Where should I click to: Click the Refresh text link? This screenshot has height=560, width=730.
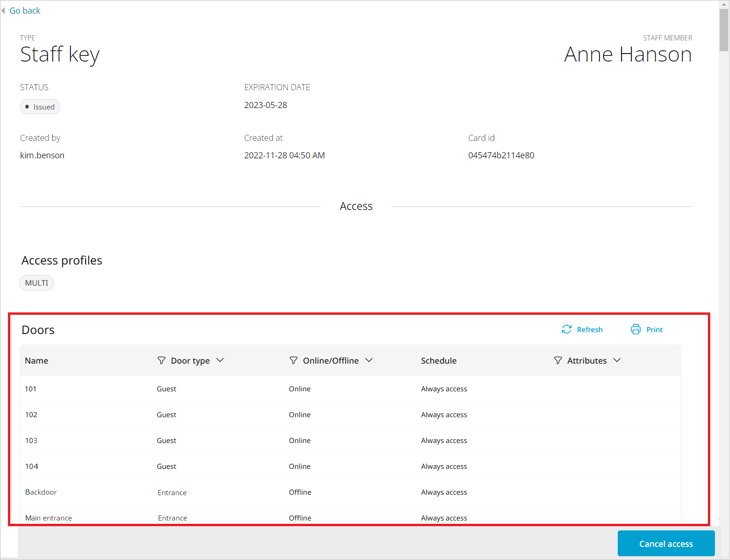pos(590,330)
